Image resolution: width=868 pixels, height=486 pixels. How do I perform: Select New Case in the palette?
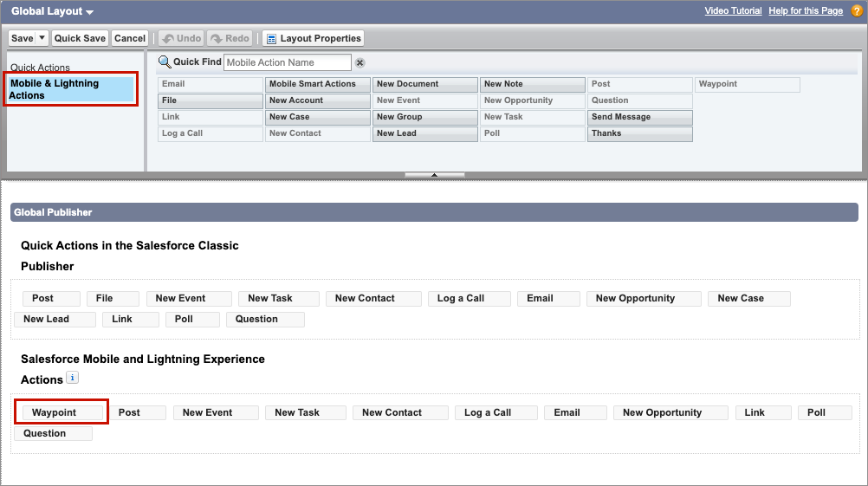(x=317, y=117)
